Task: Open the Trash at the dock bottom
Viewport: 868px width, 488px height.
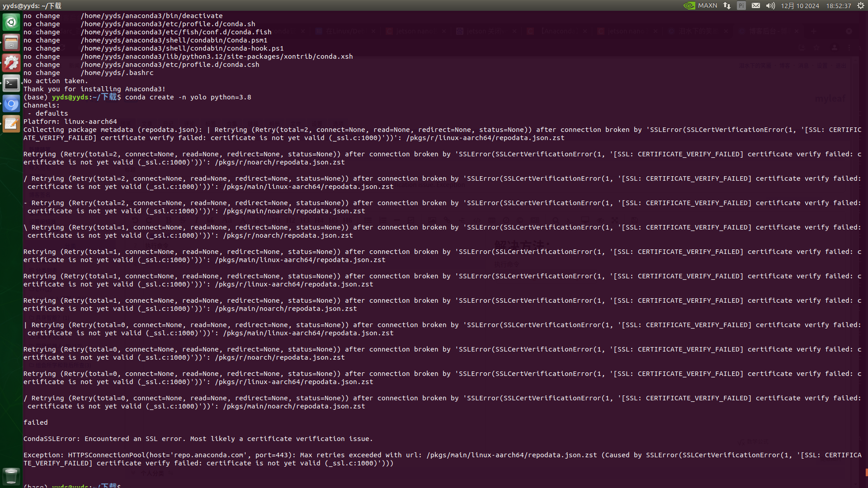Action: click(x=11, y=476)
